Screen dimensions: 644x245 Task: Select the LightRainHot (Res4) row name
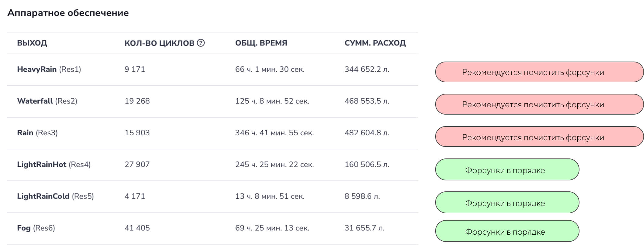(54, 165)
